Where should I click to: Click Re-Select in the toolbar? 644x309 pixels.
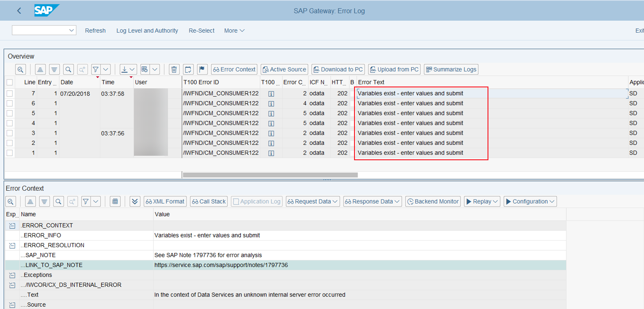(x=202, y=30)
